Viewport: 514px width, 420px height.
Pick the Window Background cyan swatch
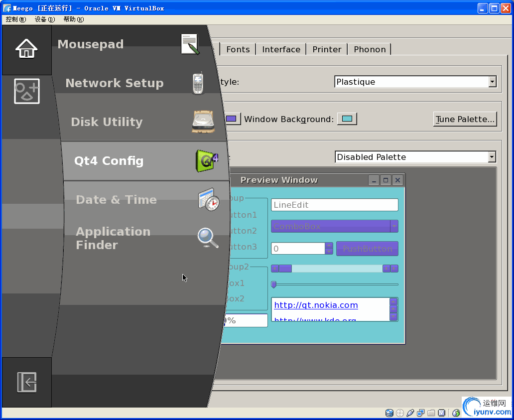[347, 119]
